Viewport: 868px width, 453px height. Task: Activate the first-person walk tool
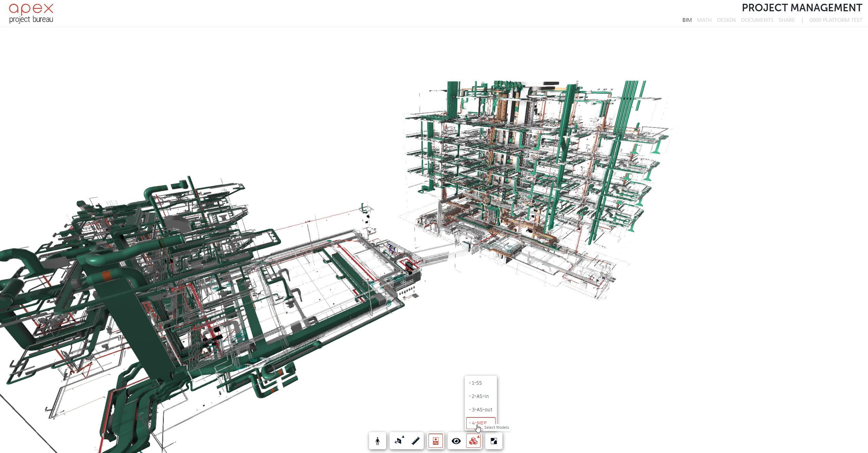coord(377,441)
